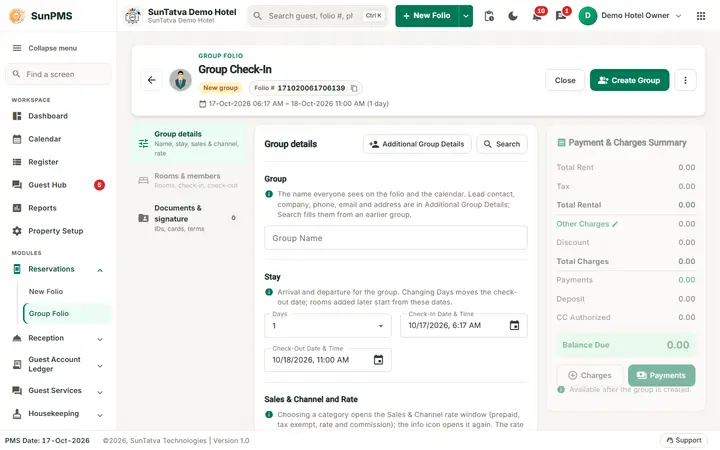720x450 pixels.
Task: Click the Register list icon
Action: pyautogui.click(x=17, y=162)
